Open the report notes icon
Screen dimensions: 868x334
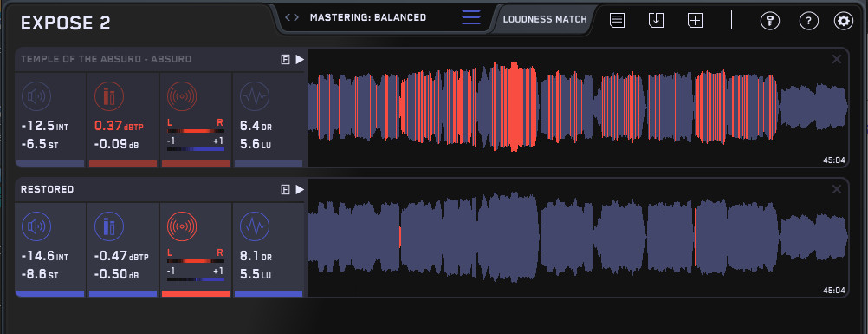click(618, 21)
